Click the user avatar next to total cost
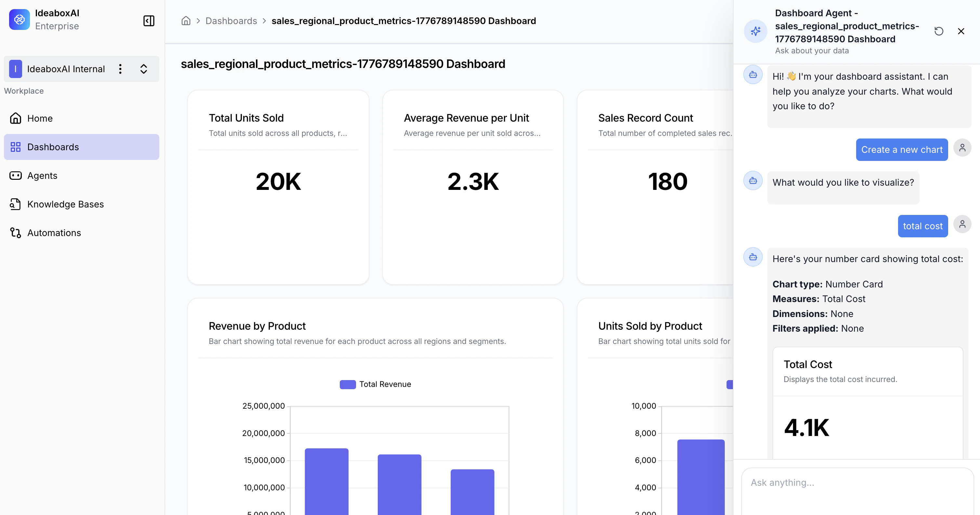 point(962,224)
